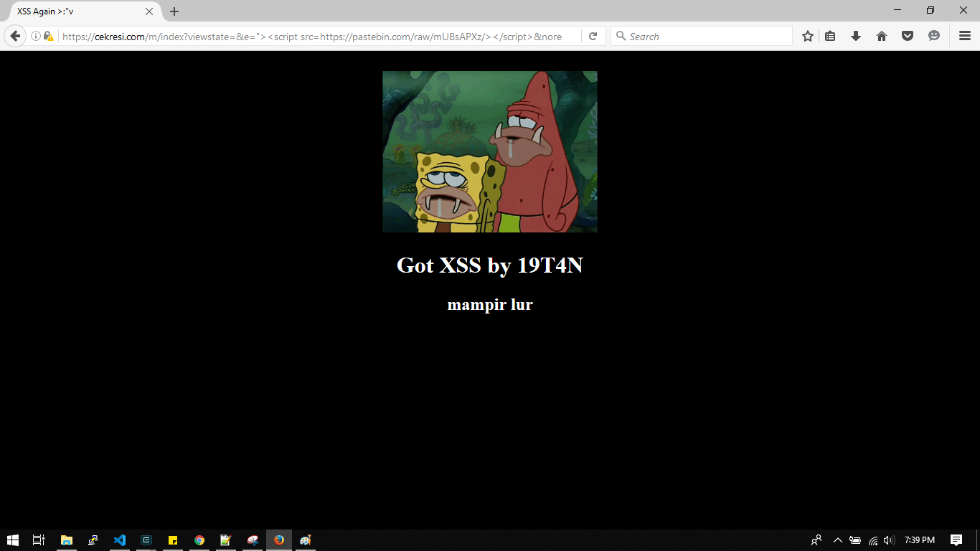Open the Pocket save icon
980x551 pixels.
908,37
